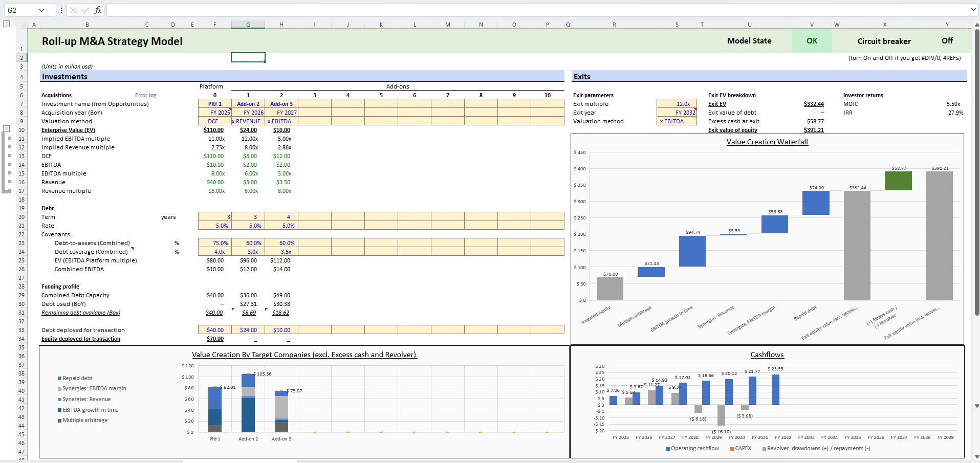Expand the formula bar with chevron
Viewport: 980px width, 463px height.
tap(973, 10)
